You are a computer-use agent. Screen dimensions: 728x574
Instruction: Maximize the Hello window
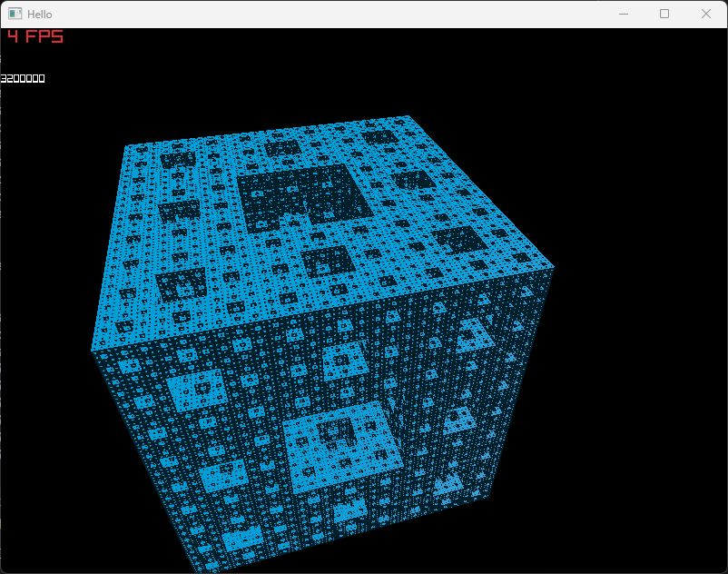click(x=664, y=14)
